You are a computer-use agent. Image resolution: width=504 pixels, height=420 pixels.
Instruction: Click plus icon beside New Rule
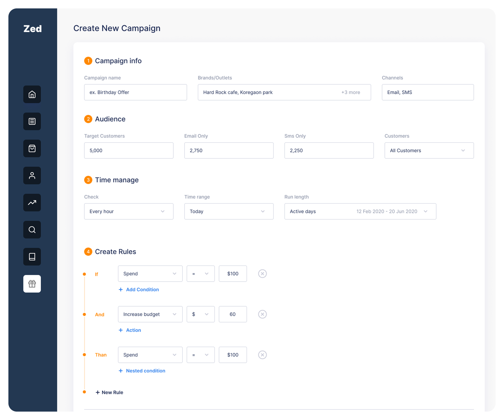(x=98, y=392)
